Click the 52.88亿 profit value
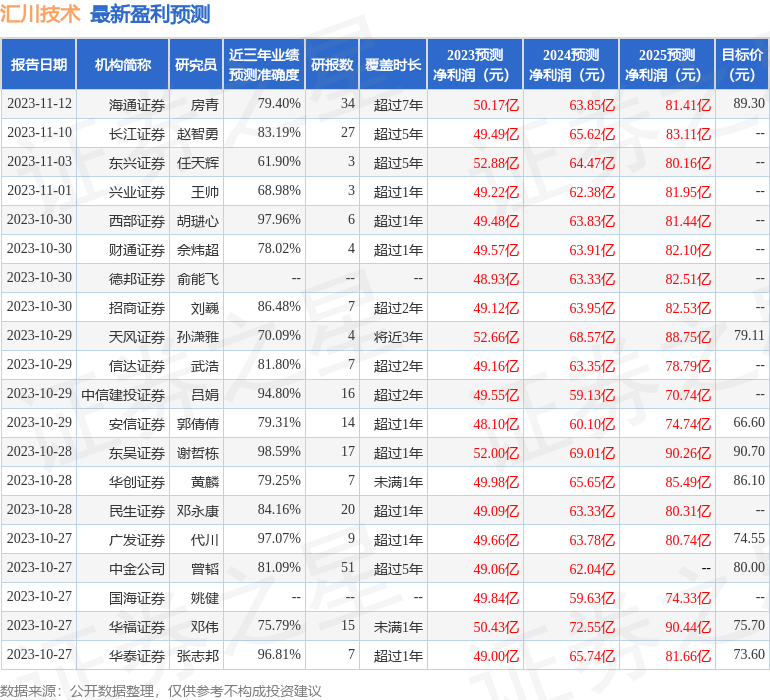 496,163
